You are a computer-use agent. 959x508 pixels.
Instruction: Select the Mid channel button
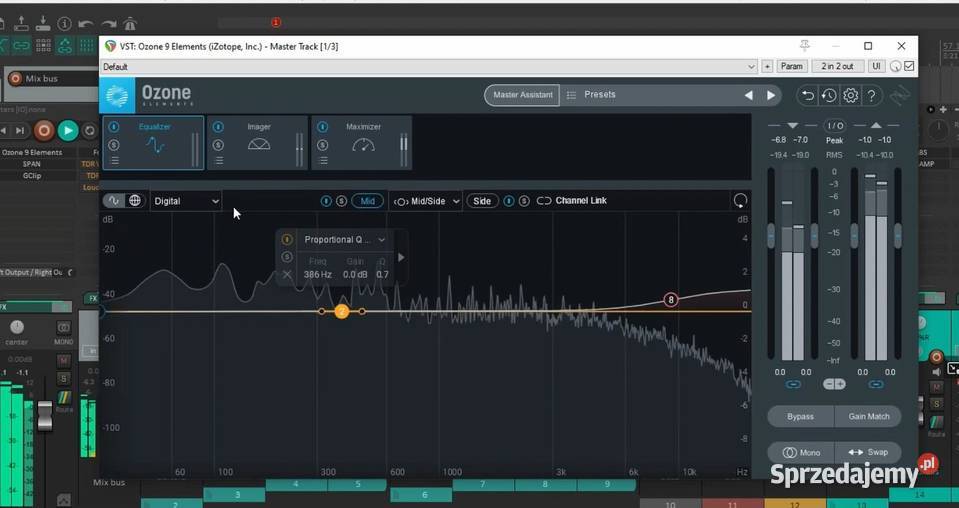point(368,201)
